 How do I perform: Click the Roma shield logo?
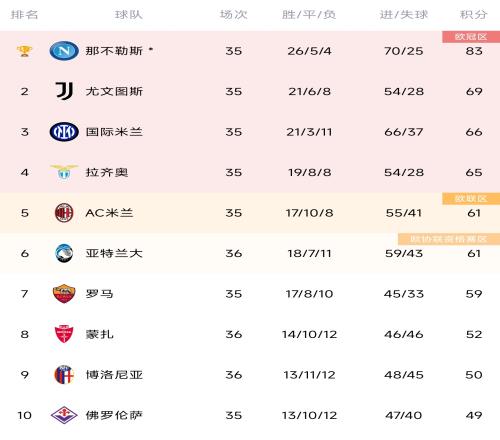click(x=64, y=294)
